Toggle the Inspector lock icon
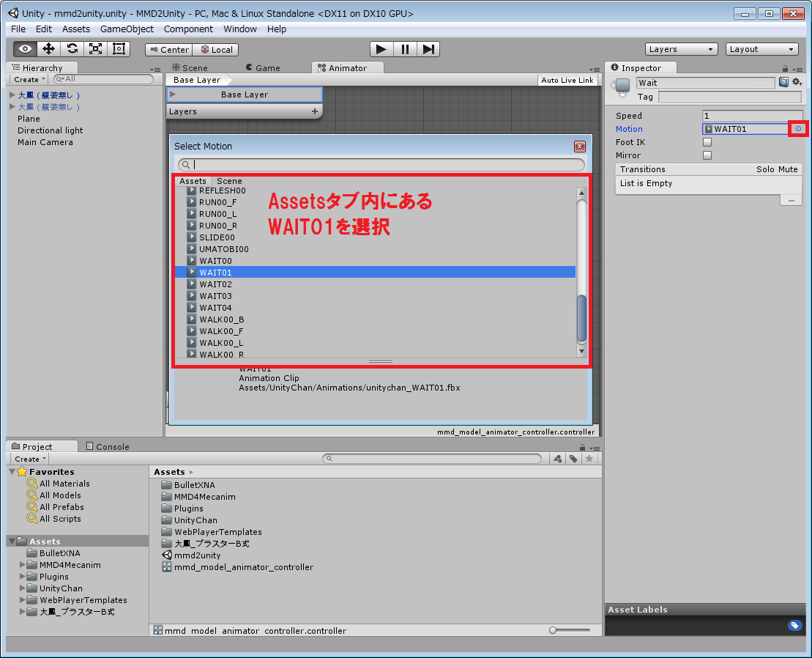 tap(785, 69)
